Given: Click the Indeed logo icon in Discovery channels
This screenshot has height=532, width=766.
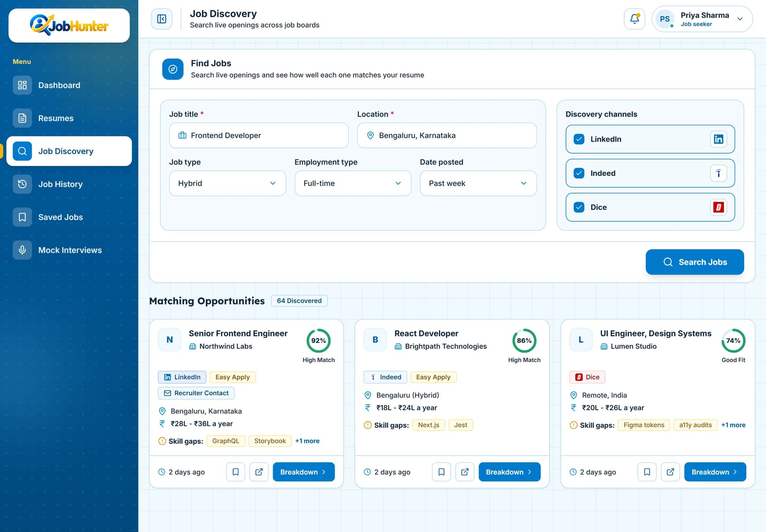Looking at the screenshot, I should [x=718, y=173].
